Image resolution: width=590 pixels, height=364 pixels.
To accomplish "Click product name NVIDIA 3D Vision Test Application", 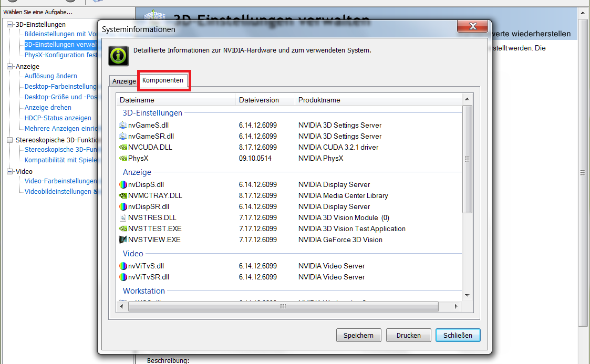I will 352,228.
